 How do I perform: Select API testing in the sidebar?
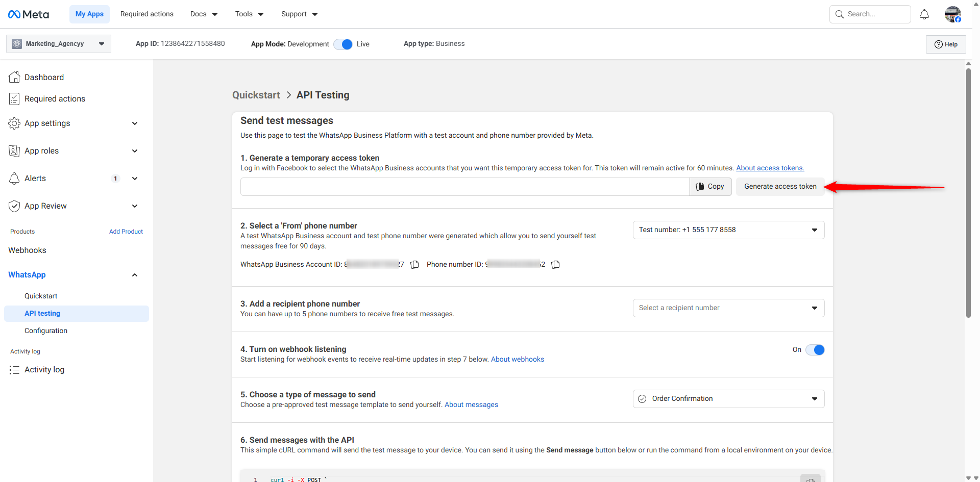coord(77,314)
